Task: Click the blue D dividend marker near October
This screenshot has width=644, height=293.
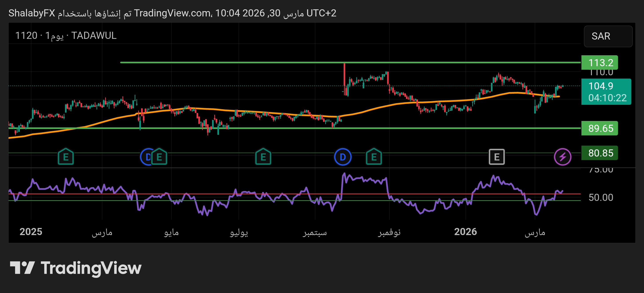Action: [x=343, y=157]
